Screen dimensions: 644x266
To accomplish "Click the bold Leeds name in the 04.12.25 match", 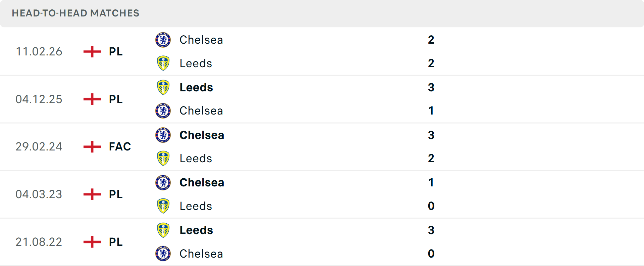I will pos(196,87).
